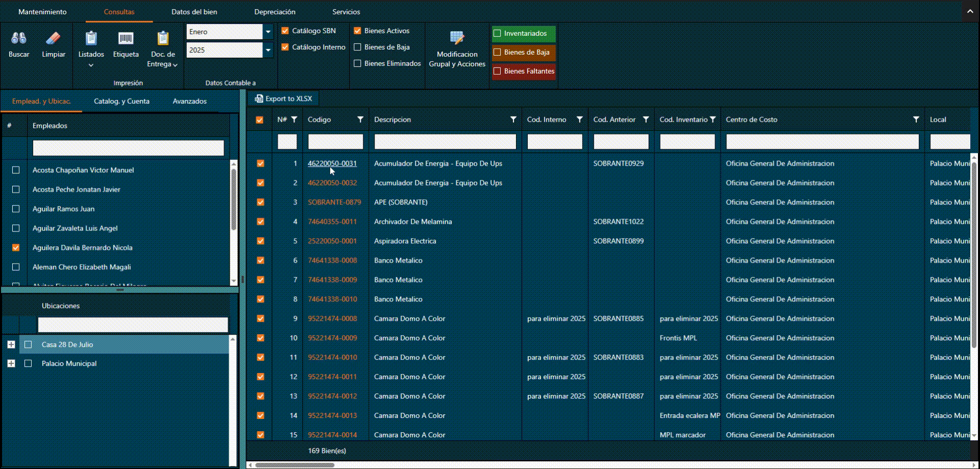This screenshot has width=980, height=469.
Task: Open code link SOBRANTE-0879
Action: 334,202
